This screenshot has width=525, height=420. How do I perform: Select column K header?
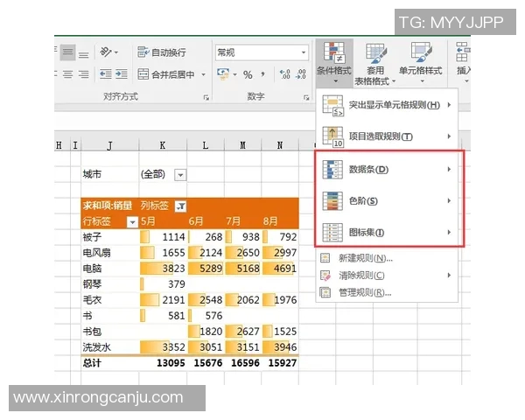tap(163, 145)
